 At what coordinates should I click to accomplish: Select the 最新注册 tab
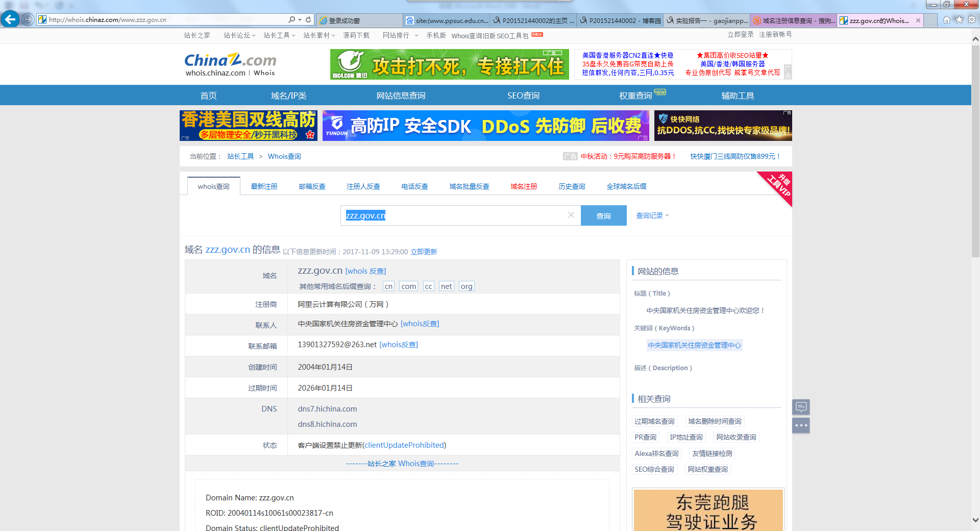(264, 186)
